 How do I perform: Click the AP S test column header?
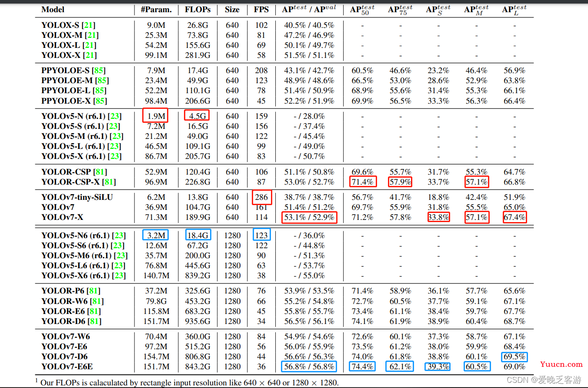438,10
